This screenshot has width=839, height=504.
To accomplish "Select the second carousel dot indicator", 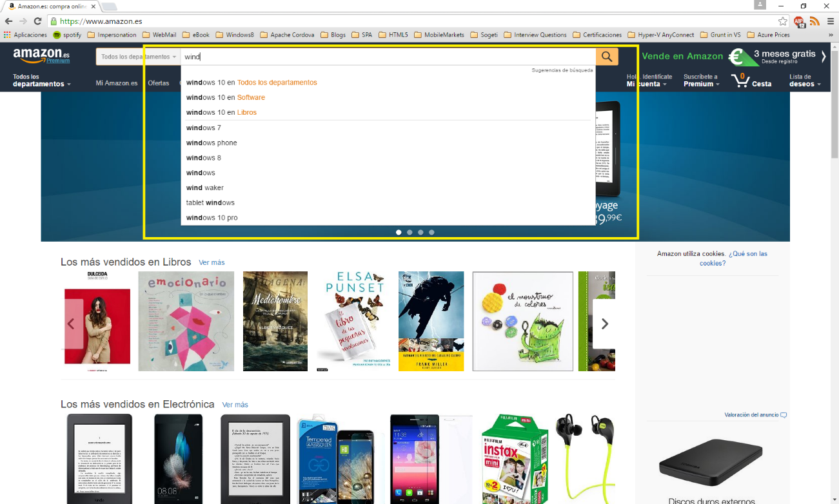I will point(410,232).
